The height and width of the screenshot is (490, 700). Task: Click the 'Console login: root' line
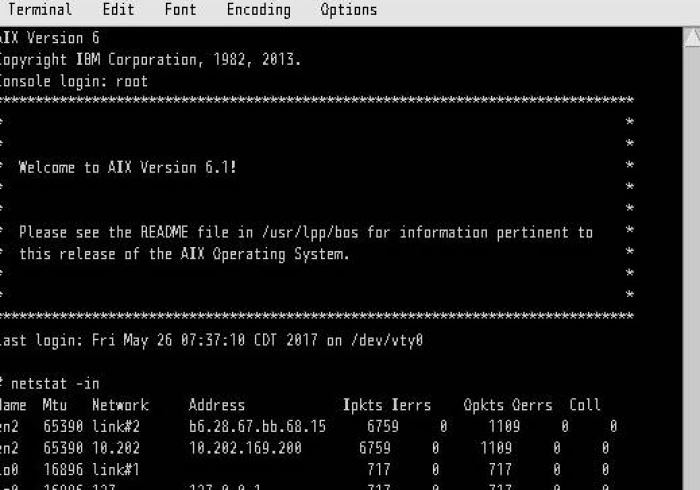tap(72, 82)
